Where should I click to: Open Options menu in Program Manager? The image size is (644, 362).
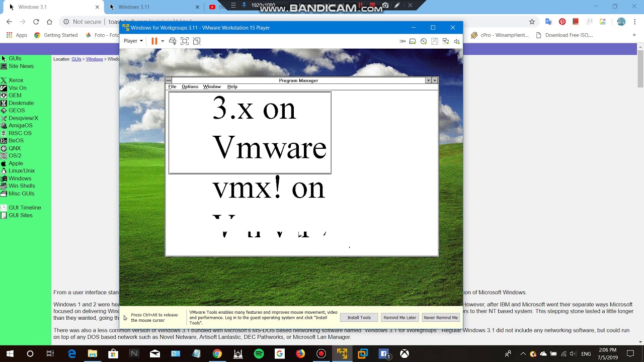(190, 86)
